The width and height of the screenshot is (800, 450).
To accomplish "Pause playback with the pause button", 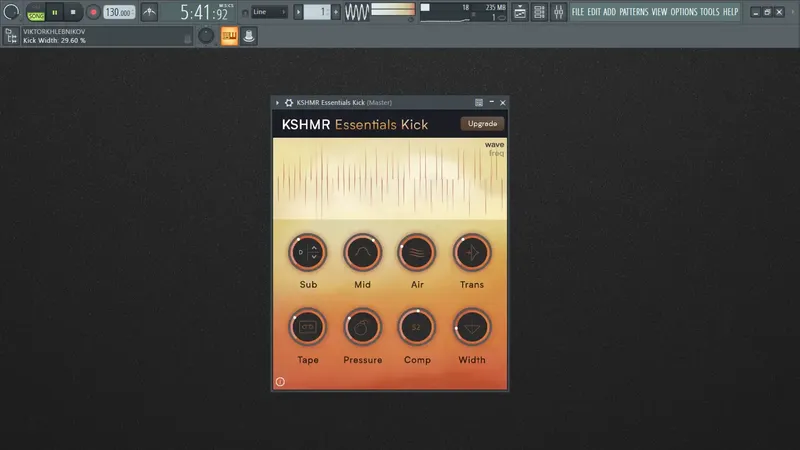I will pyautogui.click(x=55, y=12).
